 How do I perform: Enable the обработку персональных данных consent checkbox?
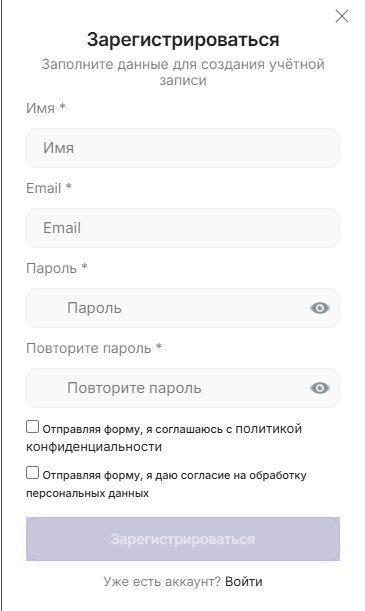point(32,473)
